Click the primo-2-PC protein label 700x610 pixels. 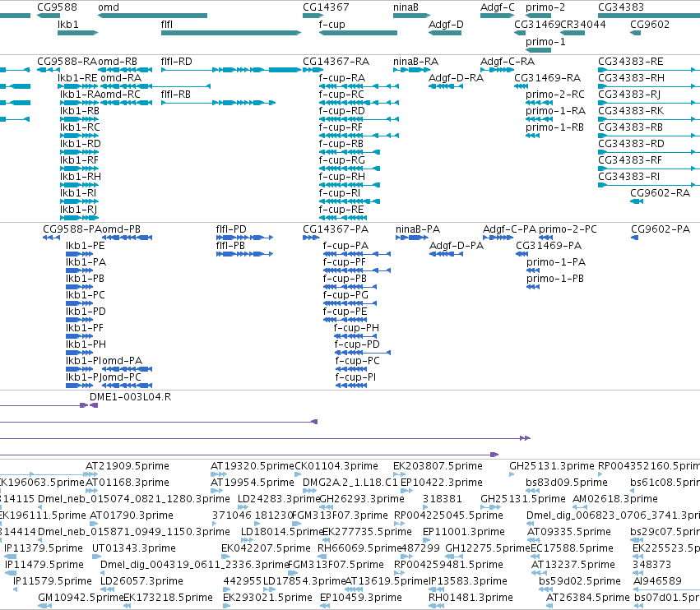click(568, 229)
